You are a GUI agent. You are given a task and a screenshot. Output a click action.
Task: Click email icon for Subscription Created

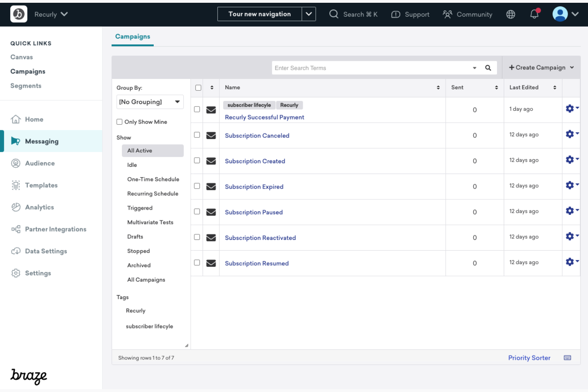[x=211, y=161]
